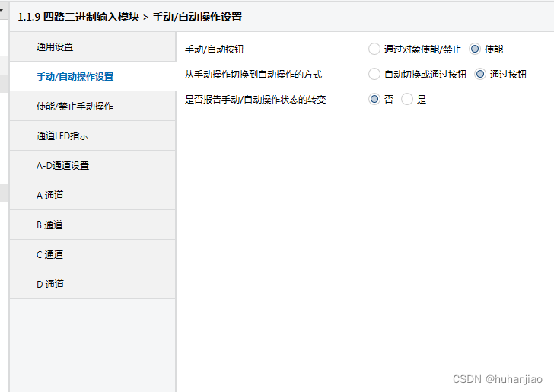
Task: Choose the 使能 radio button
Action: (x=476, y=49)
